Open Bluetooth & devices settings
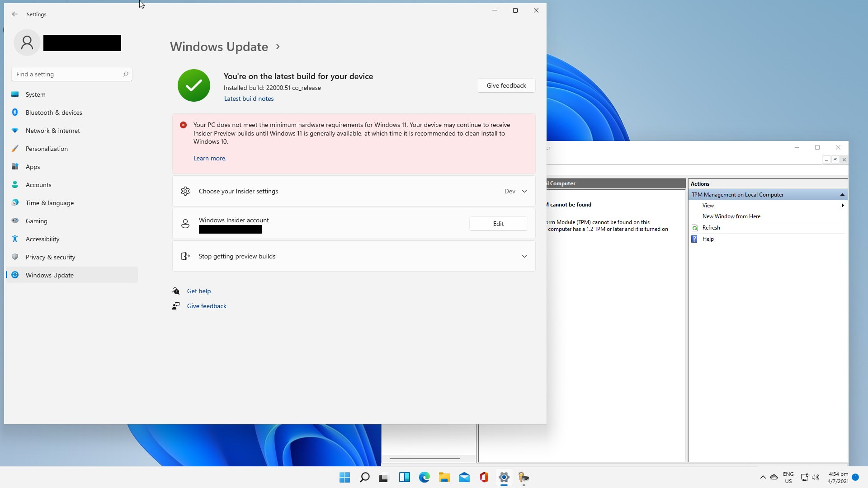The height and width of the screenshot is (488, 868). (x=54, y=112)
